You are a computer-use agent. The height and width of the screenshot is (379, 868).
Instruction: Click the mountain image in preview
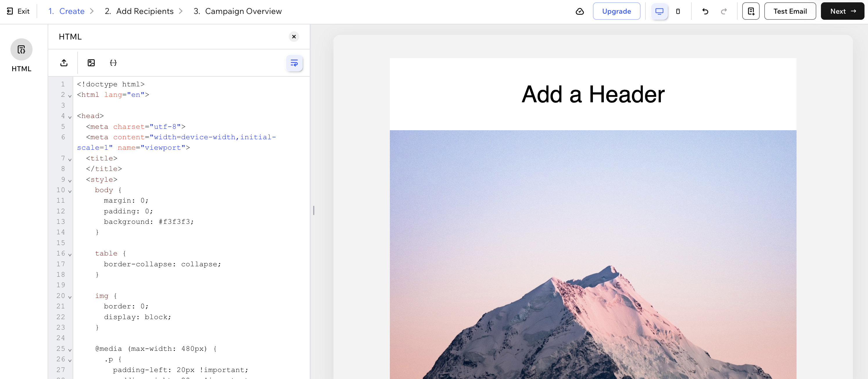point(593,255)
